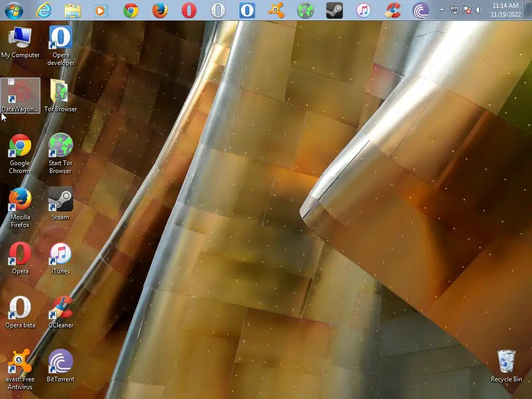532x399 pixels.
Task: Select the My Computer desktop icon
Action: click(x=20, y=42)
